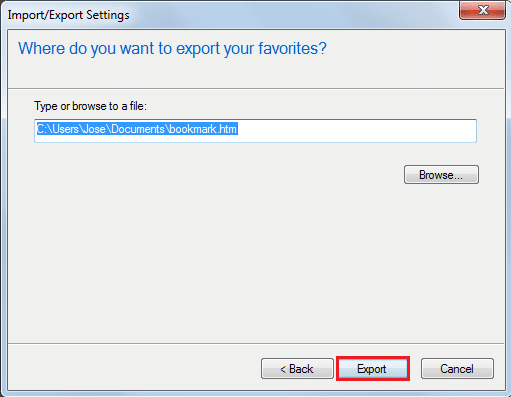Image resolution: width=511 pixels, height=397 pixels.
Task: Click on 'Users' in the file path
Action: tap(66, 129)
